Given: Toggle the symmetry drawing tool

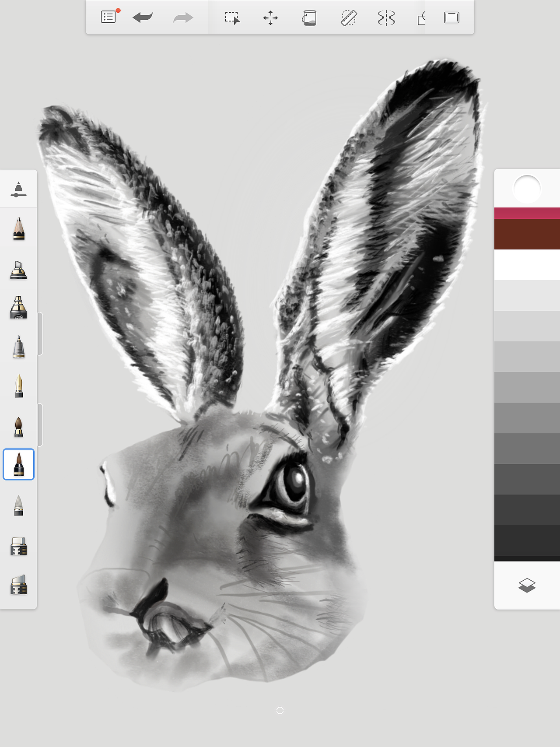Looking at the screenshot, I should tap(386, 18).
